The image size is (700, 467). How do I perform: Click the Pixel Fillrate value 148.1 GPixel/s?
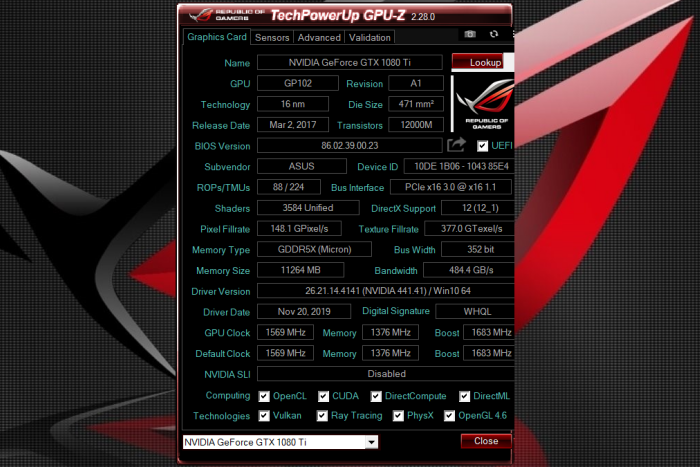point(300,229)
